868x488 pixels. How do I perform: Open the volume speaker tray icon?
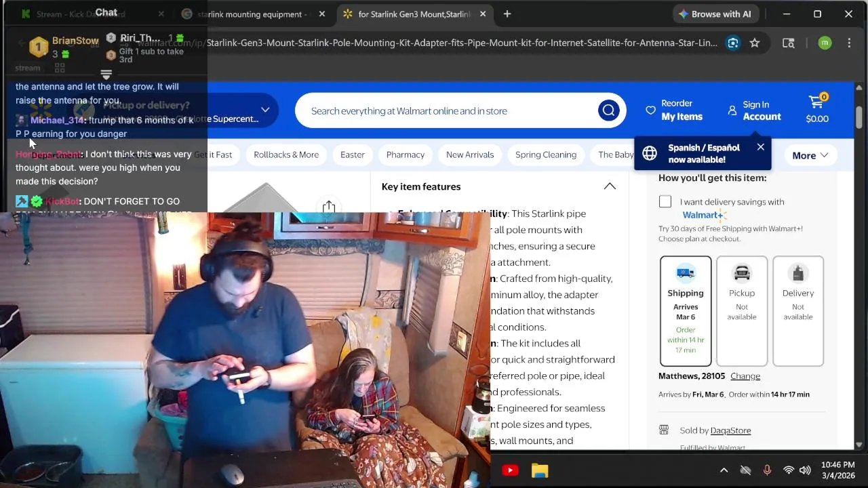coord(805,470)
